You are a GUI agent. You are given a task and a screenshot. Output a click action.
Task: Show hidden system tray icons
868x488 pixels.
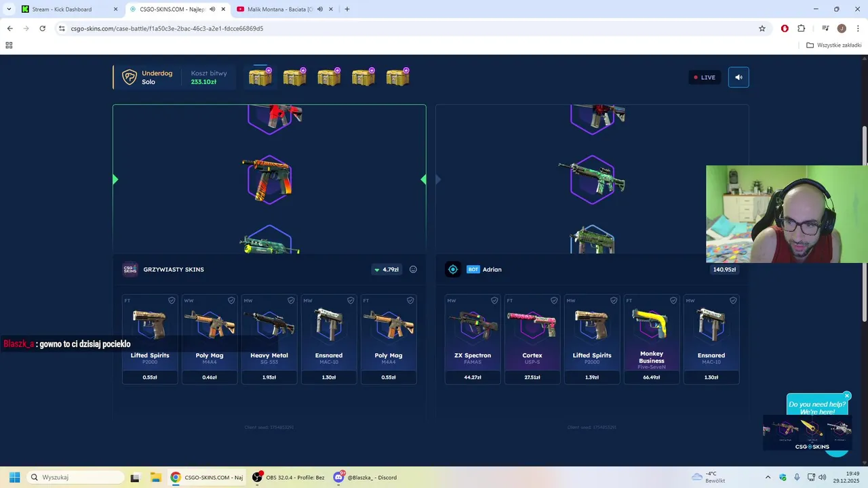coord(768,477)
